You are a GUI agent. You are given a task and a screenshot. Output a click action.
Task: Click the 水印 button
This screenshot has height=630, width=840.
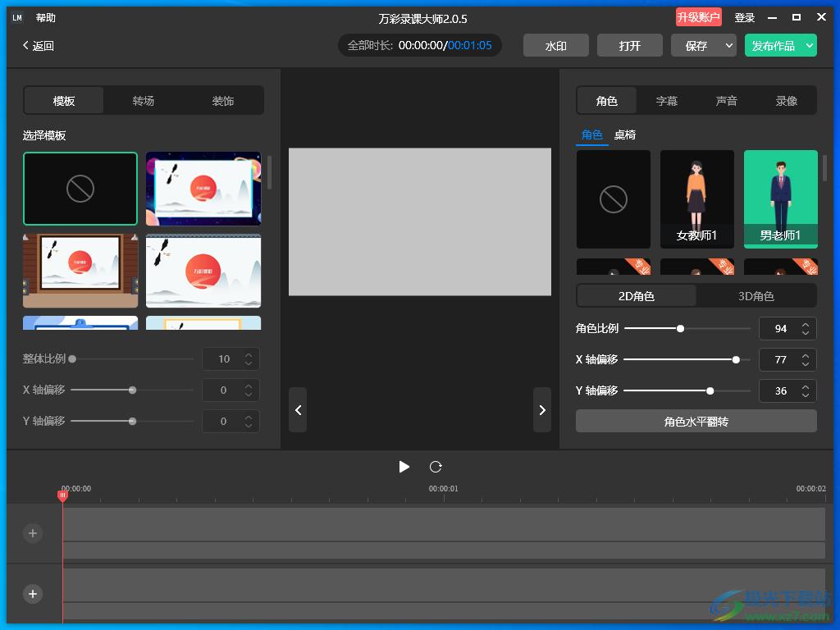coord(555,46)
